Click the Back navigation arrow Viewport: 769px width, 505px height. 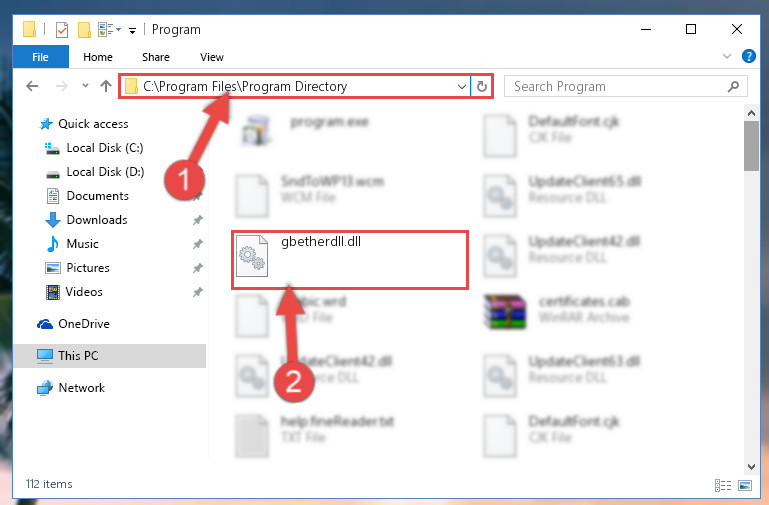tap(32, 86)
